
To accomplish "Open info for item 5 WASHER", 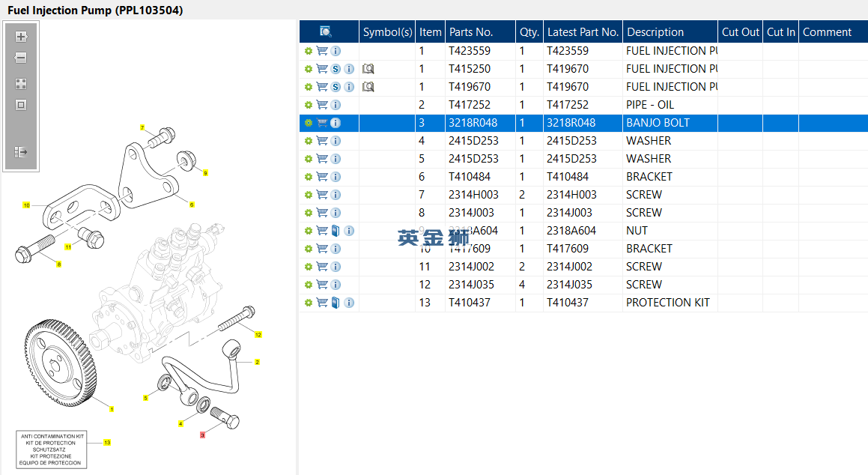I will pos(336,159).
